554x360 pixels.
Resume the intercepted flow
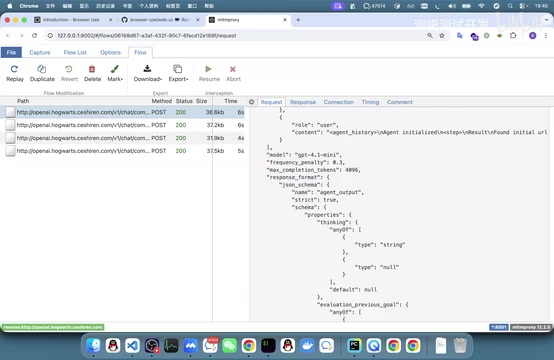tap(209, 73)
